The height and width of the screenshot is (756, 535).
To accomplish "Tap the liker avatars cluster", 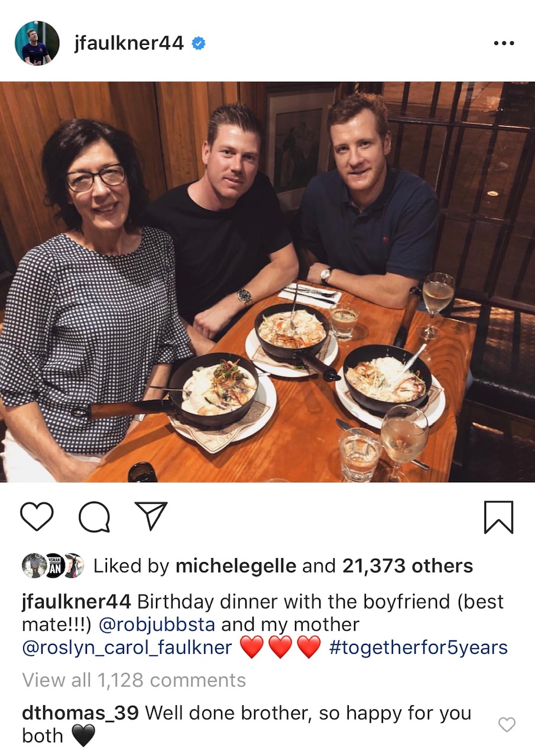I will click(53, 565).
